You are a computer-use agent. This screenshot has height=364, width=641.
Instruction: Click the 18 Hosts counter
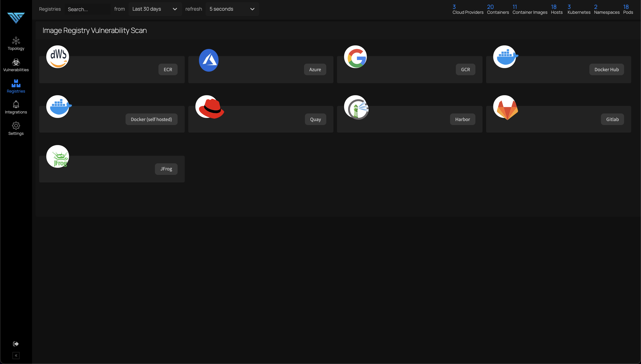(x=557, y=10)
